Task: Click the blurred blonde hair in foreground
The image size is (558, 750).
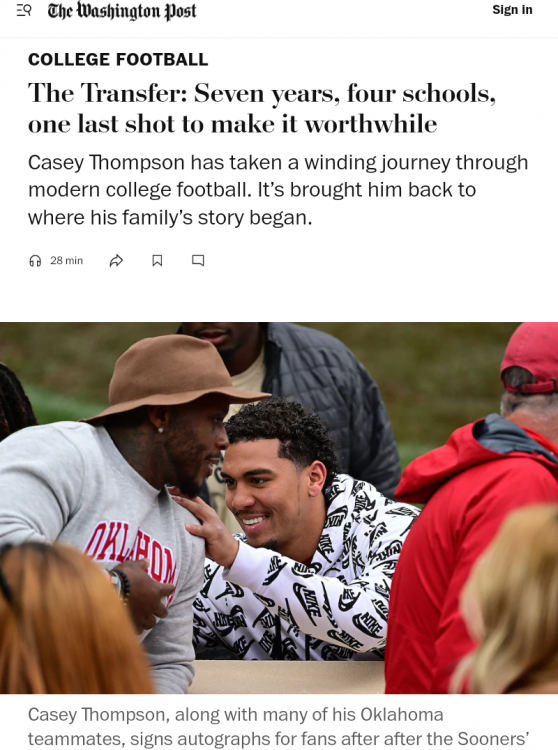Action: tap(507, 603)
